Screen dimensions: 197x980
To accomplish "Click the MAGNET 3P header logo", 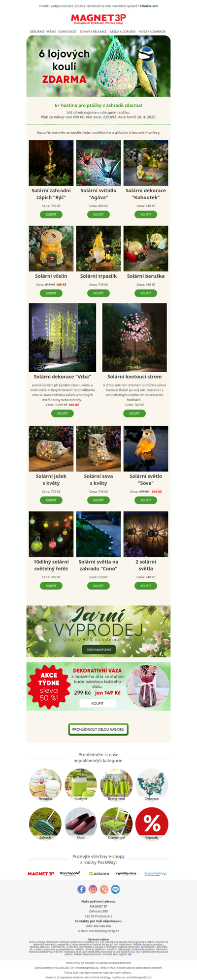I will [98, 19].
